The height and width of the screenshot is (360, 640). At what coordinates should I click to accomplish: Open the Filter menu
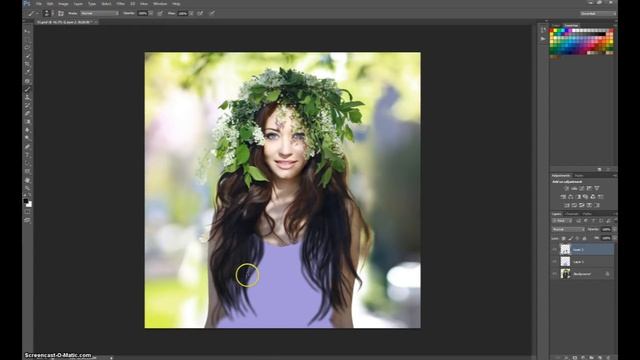(x=121, y=4)
